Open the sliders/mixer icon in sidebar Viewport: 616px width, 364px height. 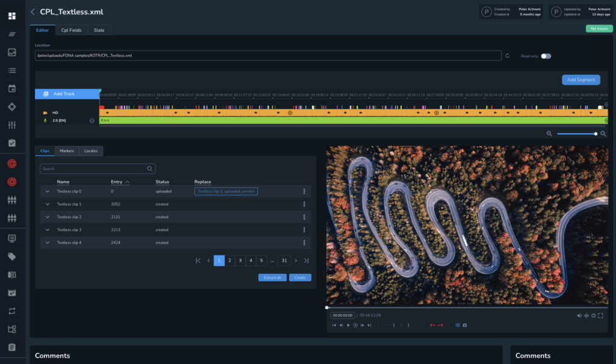click(x=12, y=125)
